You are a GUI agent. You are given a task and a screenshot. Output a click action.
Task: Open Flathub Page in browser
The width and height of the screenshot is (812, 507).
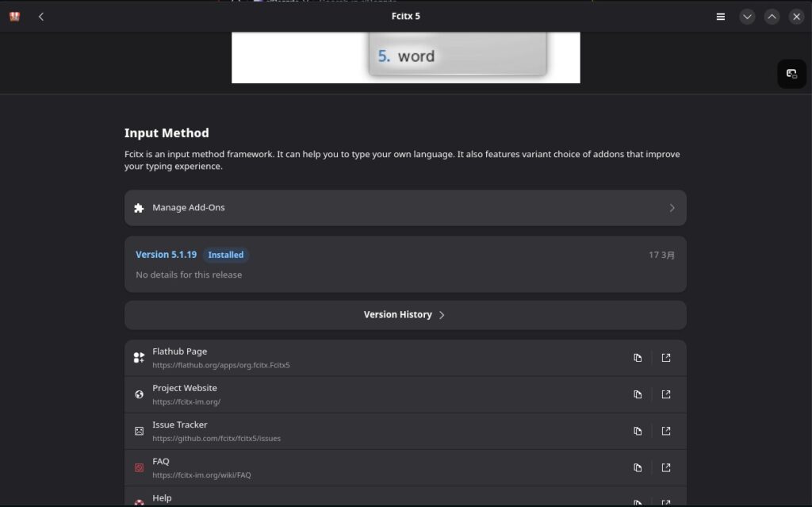coord(666,358)
